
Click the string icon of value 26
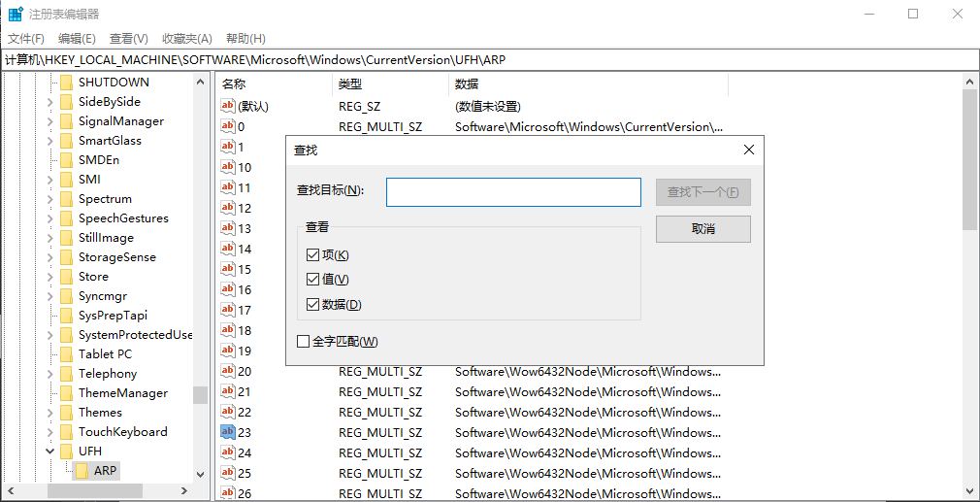(x=228, y=493)
